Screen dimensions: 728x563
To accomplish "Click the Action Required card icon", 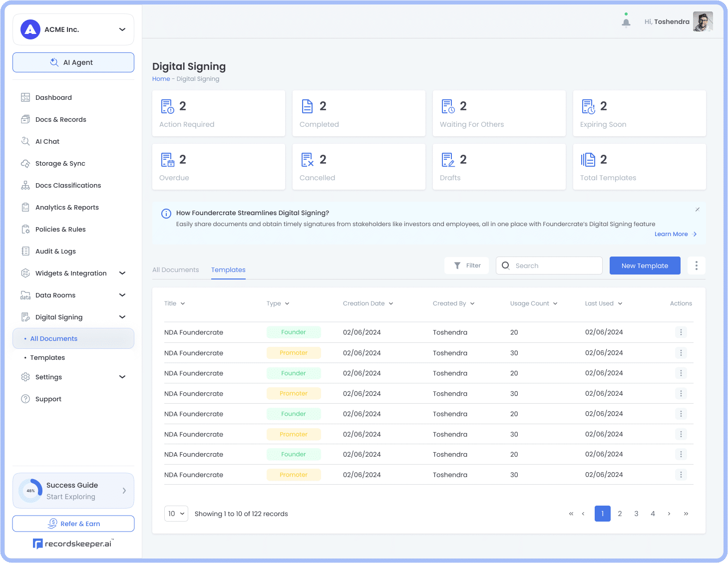I will [167, 106].
